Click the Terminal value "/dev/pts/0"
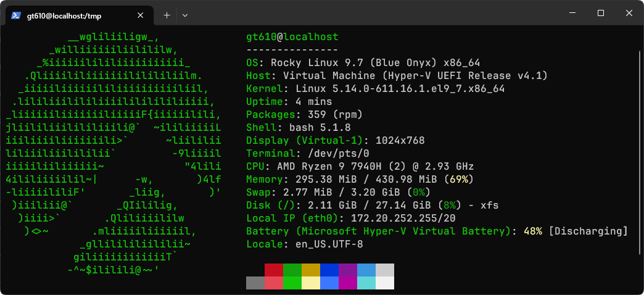 point(339,154)
